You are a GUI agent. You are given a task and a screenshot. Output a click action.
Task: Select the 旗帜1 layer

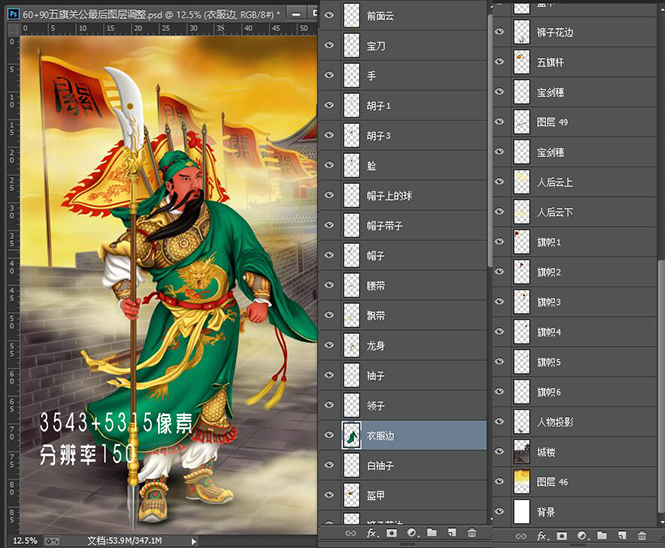[575, 242]
